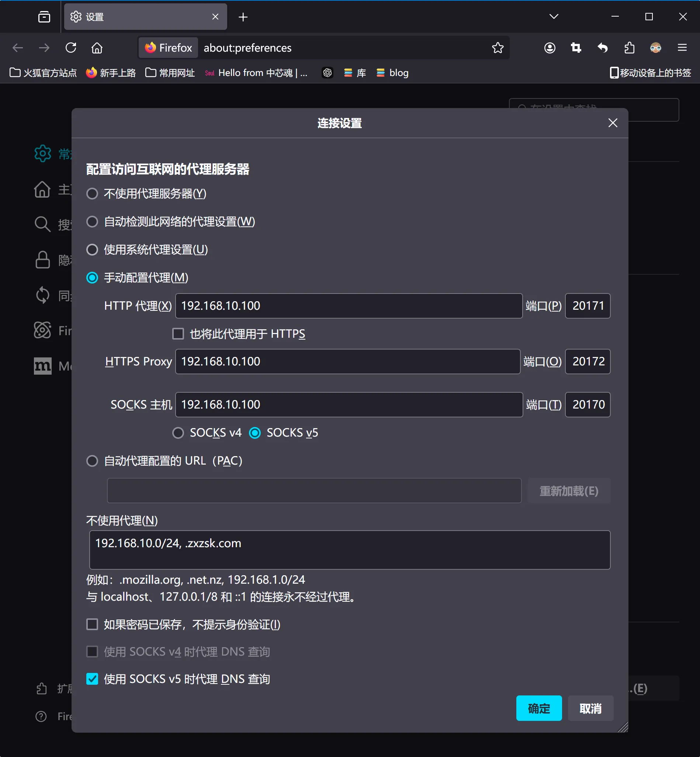
Task: Click the HTTP proxy address field
Action: 349,306
